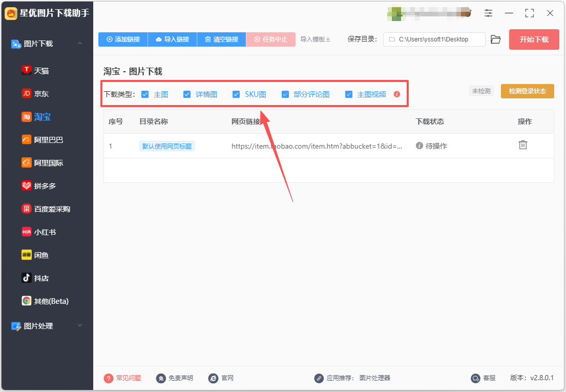Screen dimensions: 566x392
Task: Click the 图片下载 section icon
Action: (16, 44)
